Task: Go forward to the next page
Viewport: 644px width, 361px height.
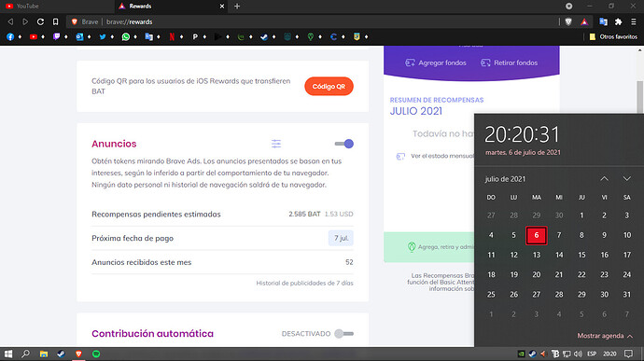Action: click(25, 21)
